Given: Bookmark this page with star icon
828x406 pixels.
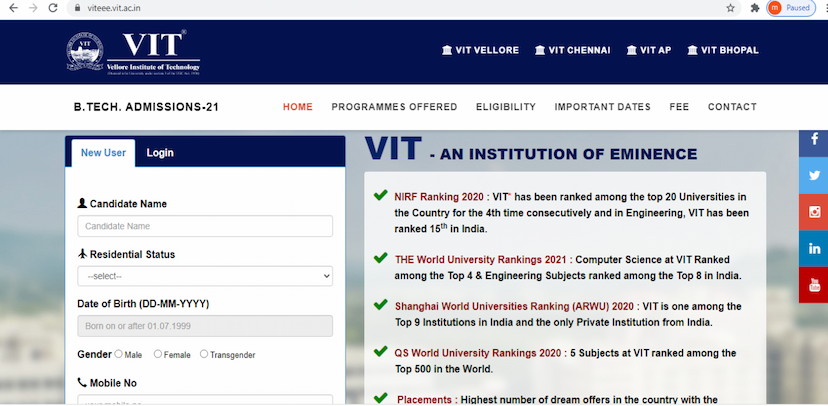Looking at the screenshot, I should click(x=731, y=7).
